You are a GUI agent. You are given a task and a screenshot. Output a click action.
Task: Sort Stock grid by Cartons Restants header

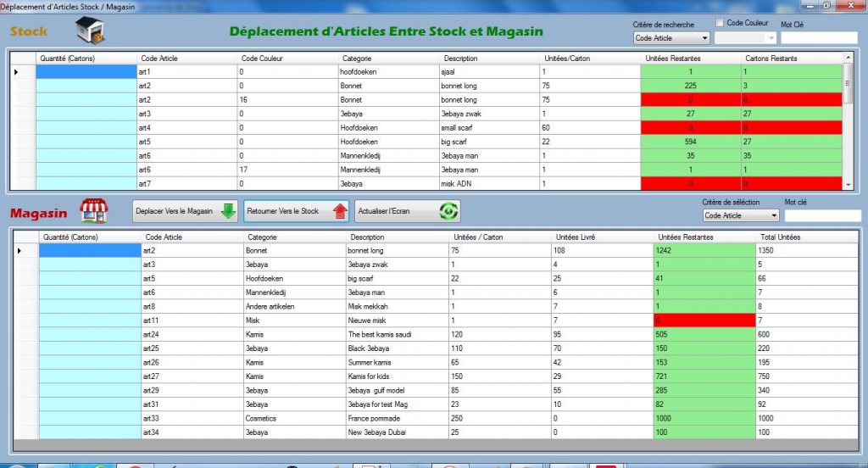(x=791, y=58)
